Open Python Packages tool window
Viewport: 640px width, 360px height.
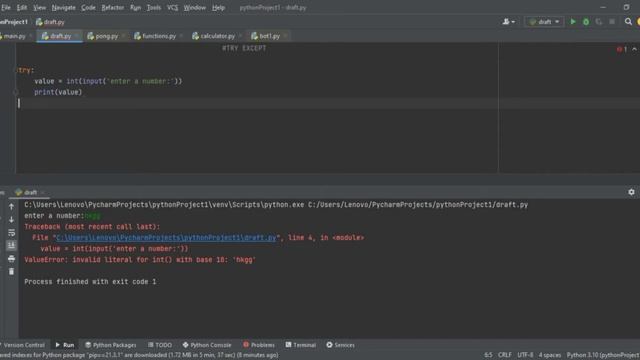click(111, 345)
